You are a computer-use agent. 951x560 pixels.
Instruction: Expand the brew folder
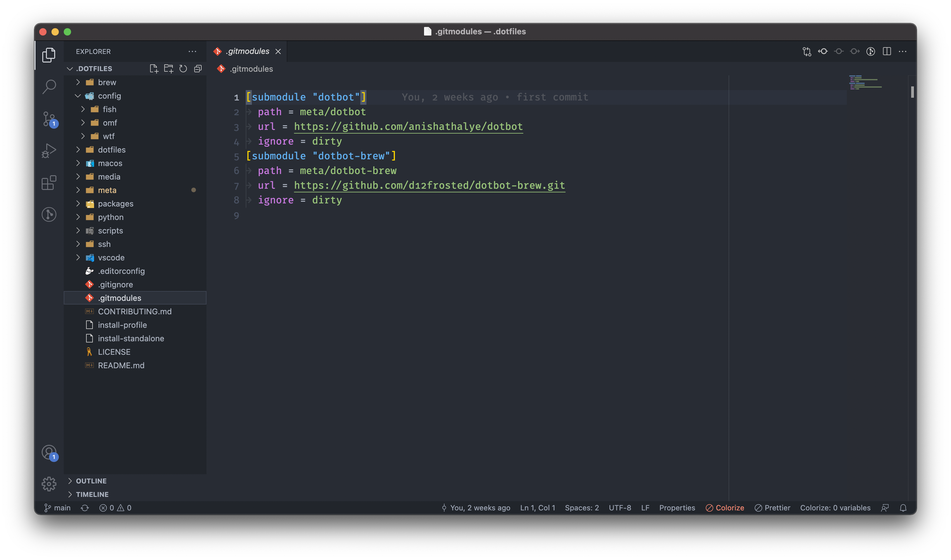point(107,82)
